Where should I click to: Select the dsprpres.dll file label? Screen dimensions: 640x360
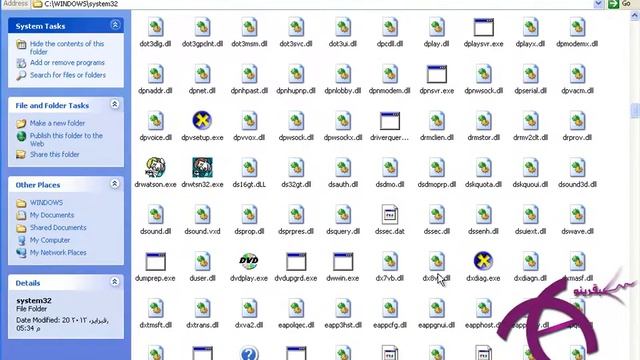(x=296, y=231)
